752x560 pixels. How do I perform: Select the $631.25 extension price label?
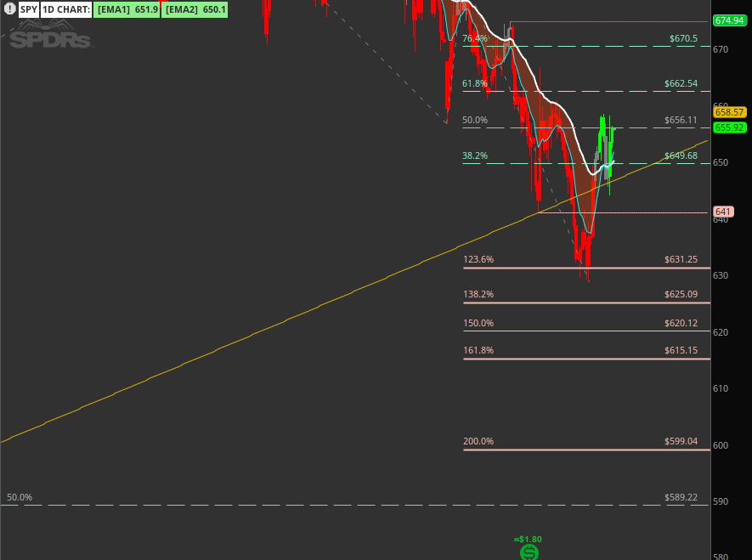[681, 259]
